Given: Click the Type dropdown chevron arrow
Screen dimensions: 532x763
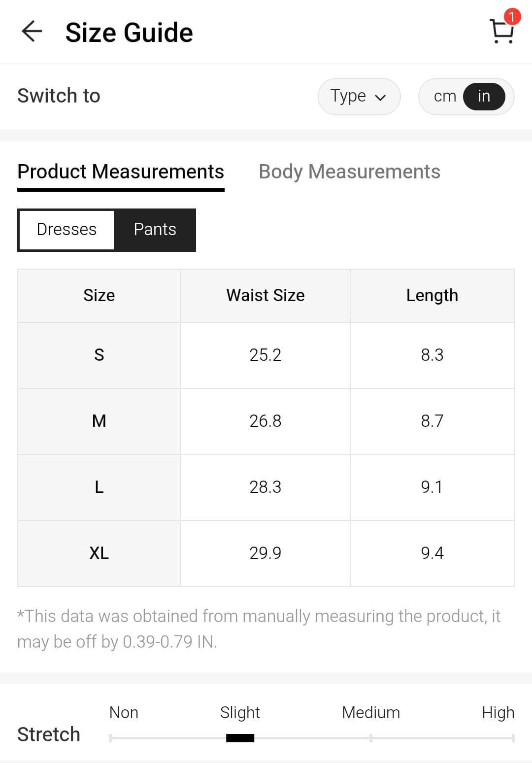Looking at the screenshot, I should 380,97.
